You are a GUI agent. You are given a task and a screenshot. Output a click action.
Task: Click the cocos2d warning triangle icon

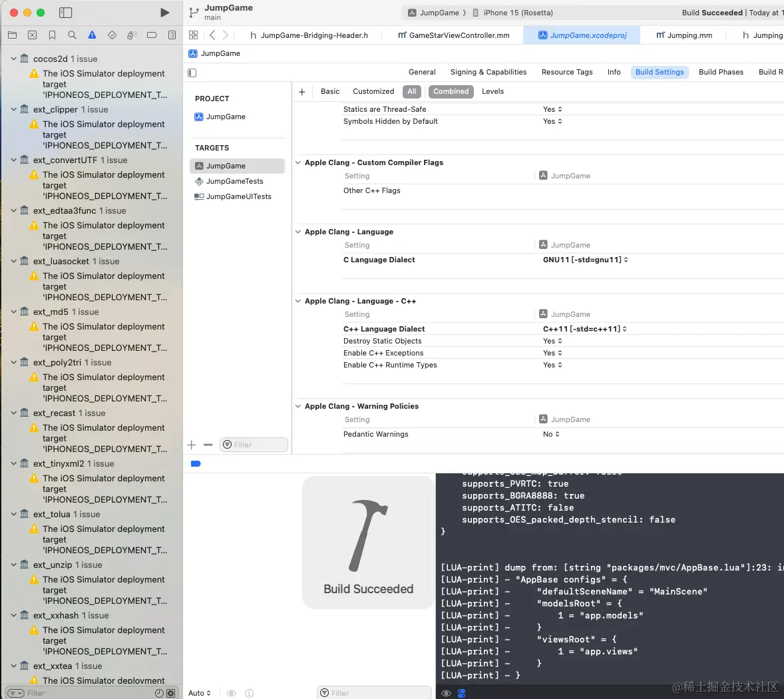pyautogui.click(x=34, y=73)
